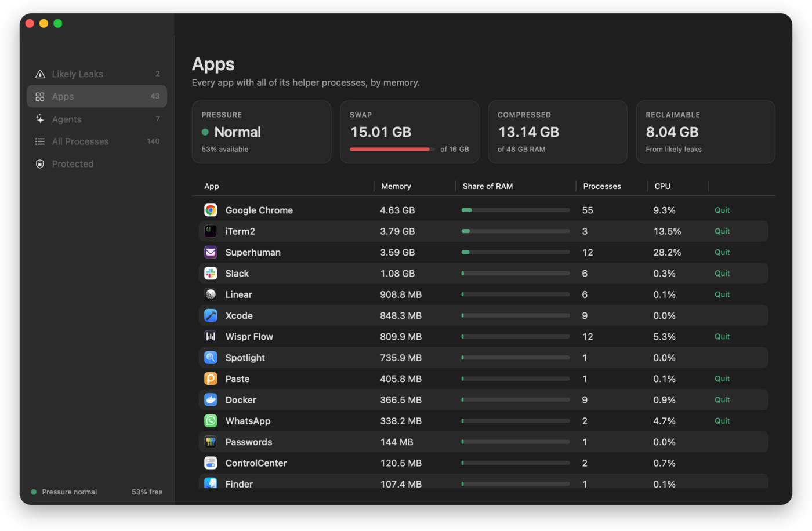
Task: Click the 53% free status text
Action: coord(147,492)
